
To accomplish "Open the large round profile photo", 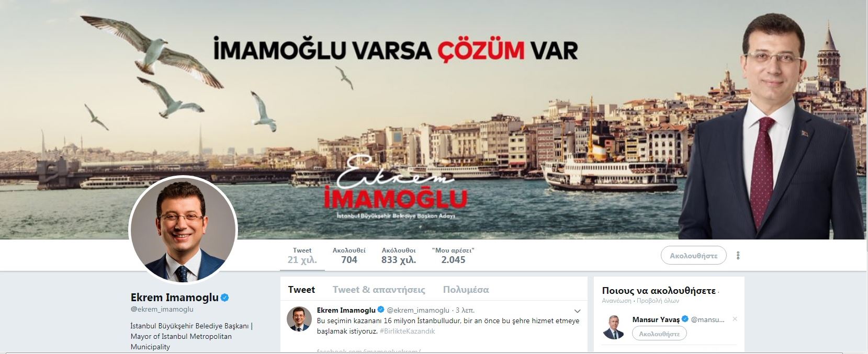I will 183,230.
